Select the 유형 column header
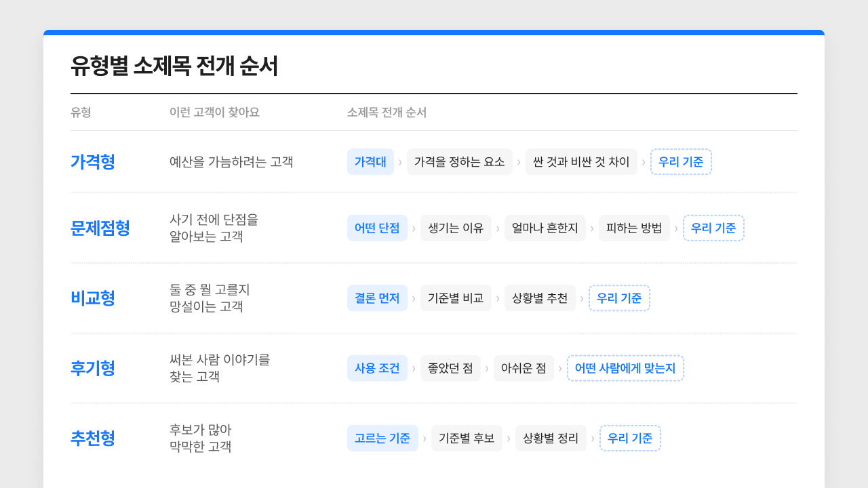Viewport: 868px width, 488px height. pyautogui.click(x=81, y=113)
